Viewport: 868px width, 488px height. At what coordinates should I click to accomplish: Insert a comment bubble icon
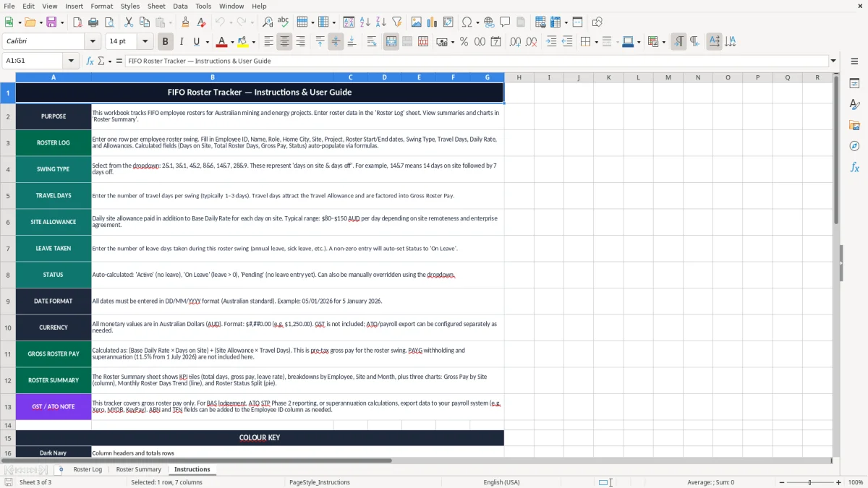(505, 22)
